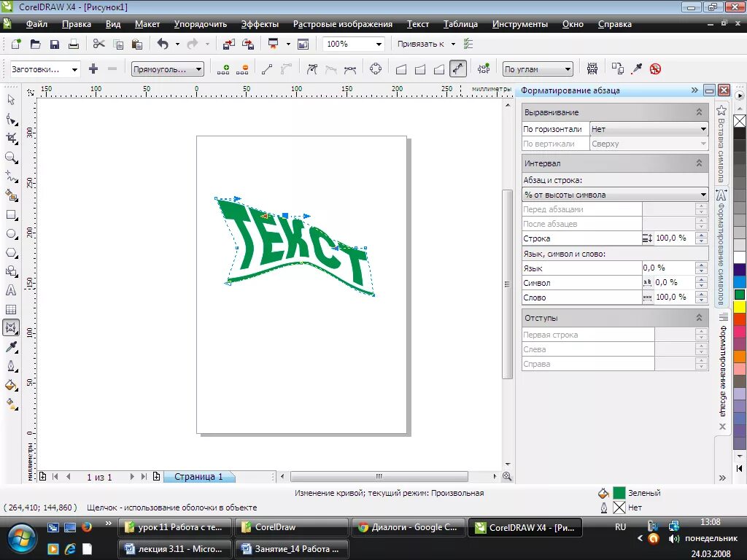Switch to Страница 1 page tab

[x=198, y=477]
